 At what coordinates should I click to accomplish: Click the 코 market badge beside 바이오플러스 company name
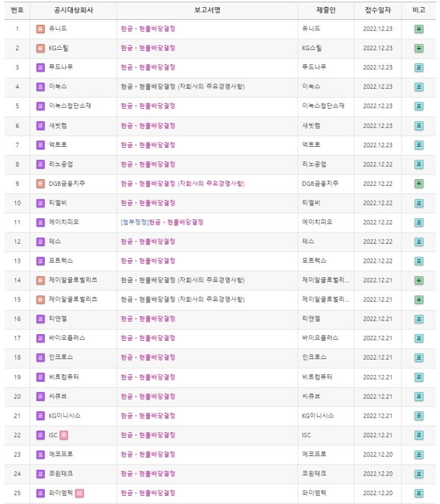(40, 338)
